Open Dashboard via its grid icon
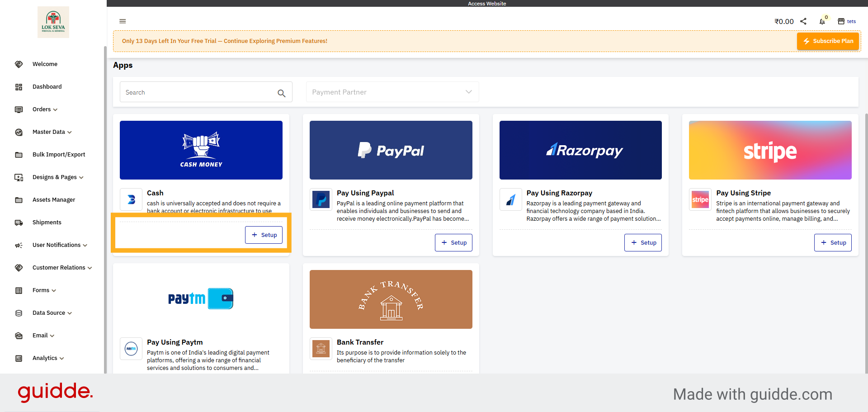The height and width of the screenshot is (412, 868). [19, 87]
